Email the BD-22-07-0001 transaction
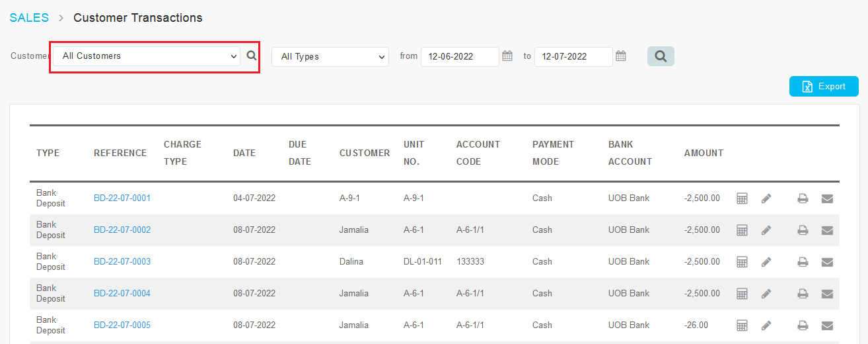This screenshot has width=868, height=344. click(827, 198)
